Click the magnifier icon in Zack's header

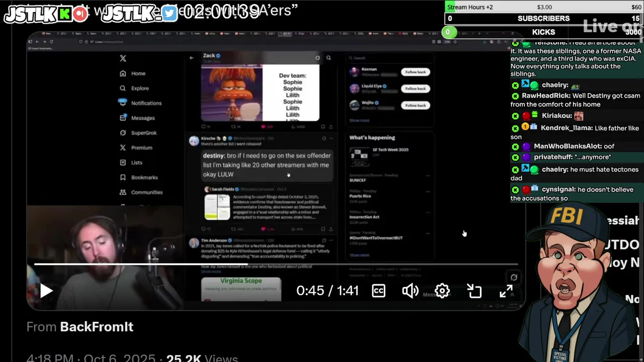[x=329, y=58]
